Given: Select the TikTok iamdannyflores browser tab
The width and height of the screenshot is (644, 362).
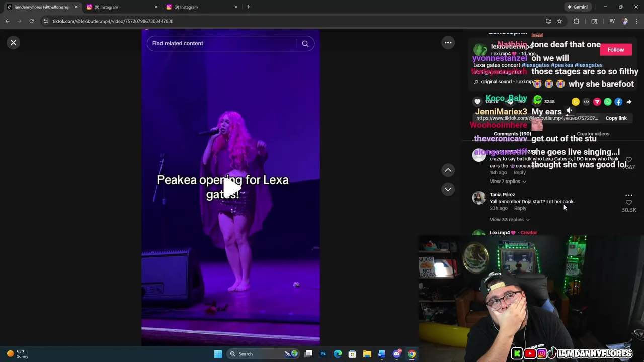Looking at the screenshot, I should pyautogui.click(x=41, y=7).
